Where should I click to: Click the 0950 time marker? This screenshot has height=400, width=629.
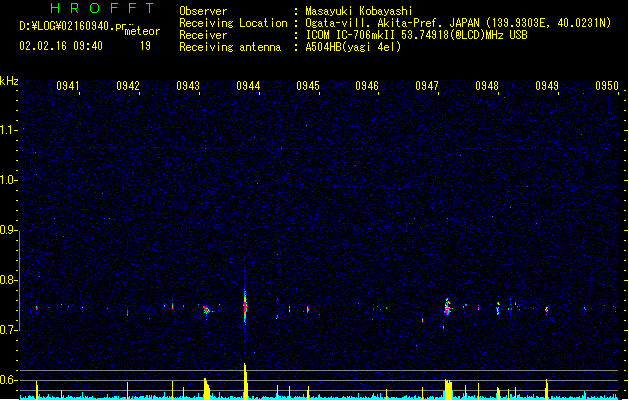point(607,86)
